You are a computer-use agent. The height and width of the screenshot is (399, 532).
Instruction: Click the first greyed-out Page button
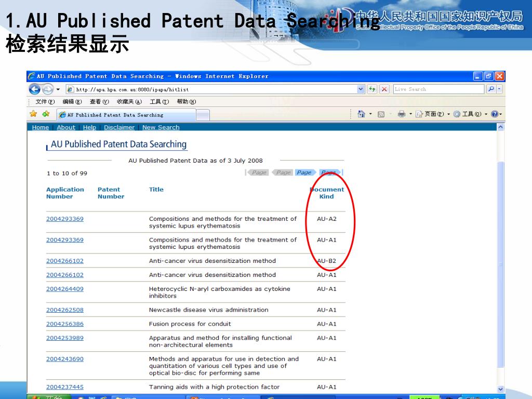tap(258, 172)
